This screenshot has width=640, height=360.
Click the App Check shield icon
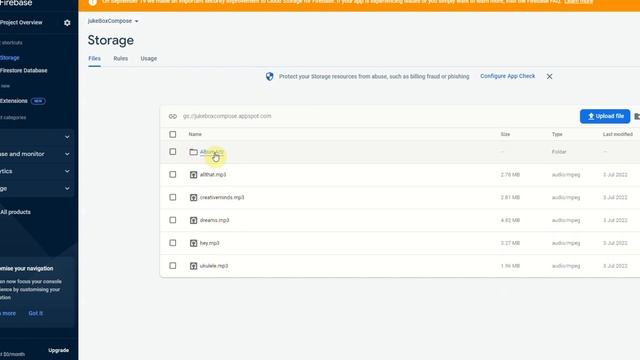click(x=269, y=76)
